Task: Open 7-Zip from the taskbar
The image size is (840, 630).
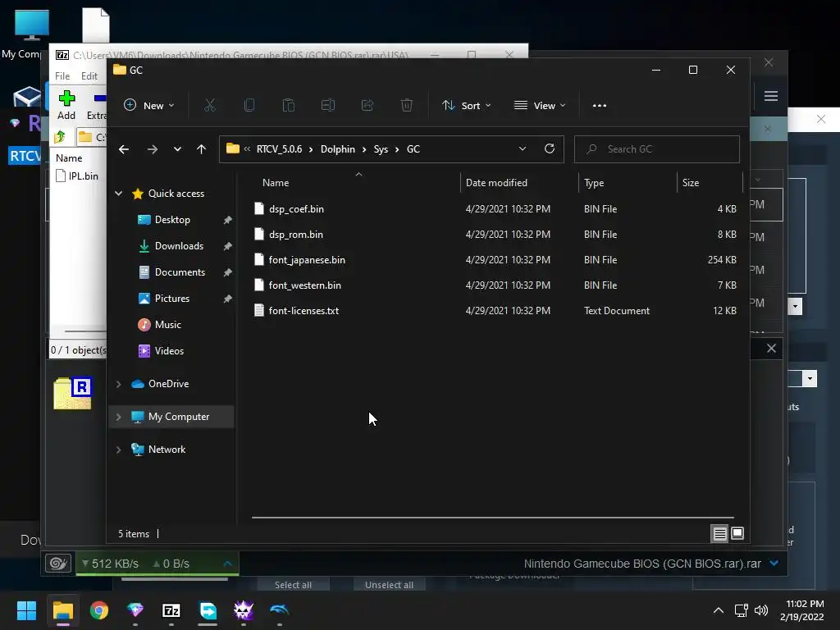Action: [171, 610]
